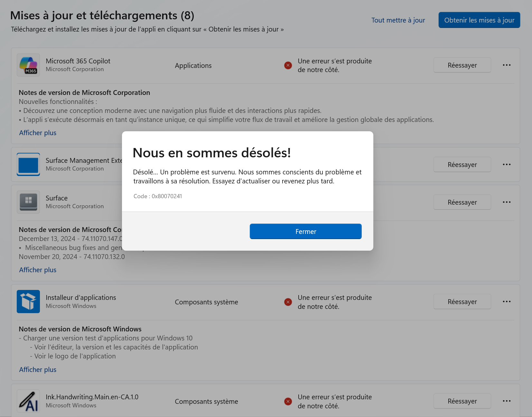Click the Tout mettre à jour link
The image size is (532, 417).
pos(398,20)
